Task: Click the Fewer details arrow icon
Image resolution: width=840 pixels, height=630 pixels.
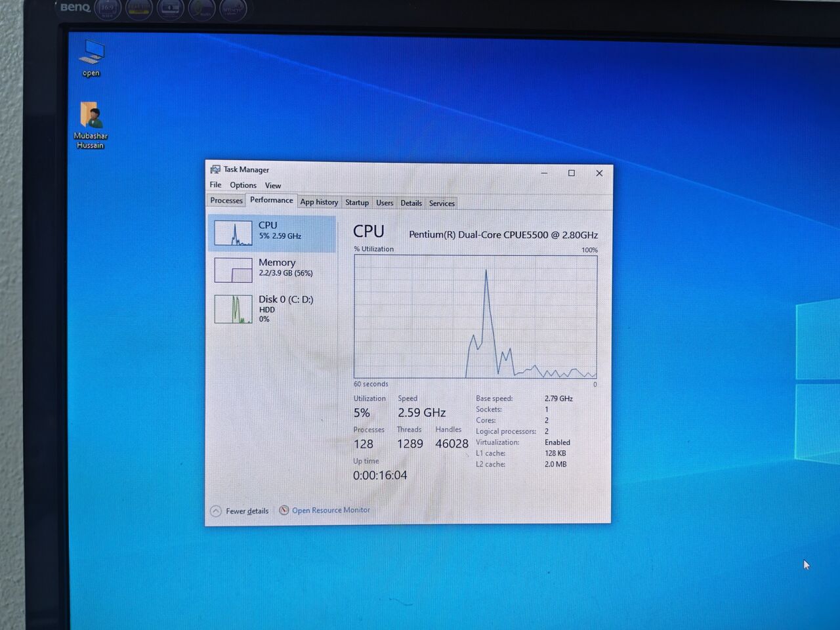Action: coord(216,511)
